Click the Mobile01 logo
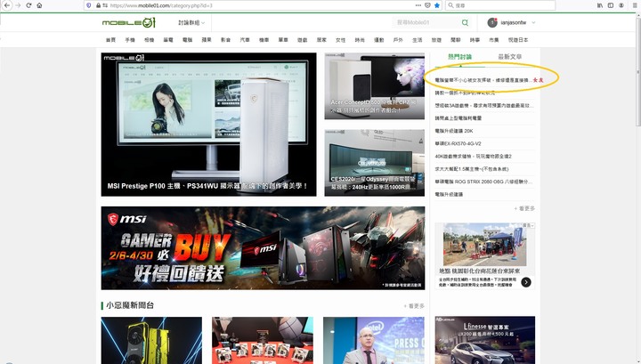This screenshot has height=364, width=641. [x=129, y=22]
